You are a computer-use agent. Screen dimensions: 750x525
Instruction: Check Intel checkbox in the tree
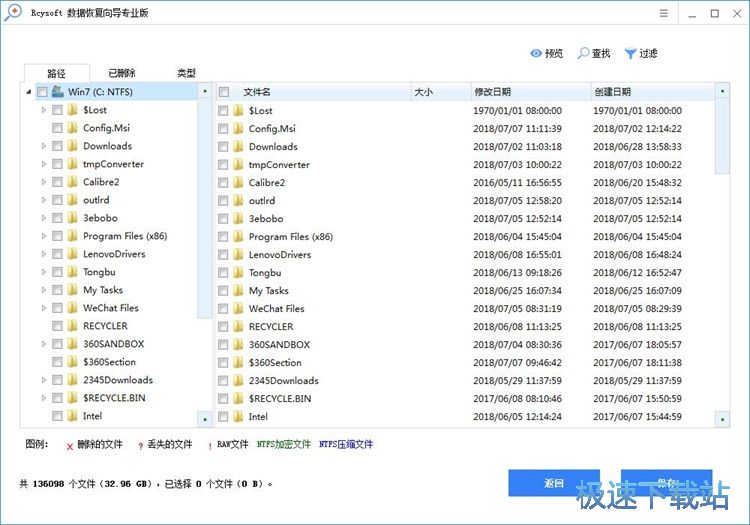(x=57, y=416)
